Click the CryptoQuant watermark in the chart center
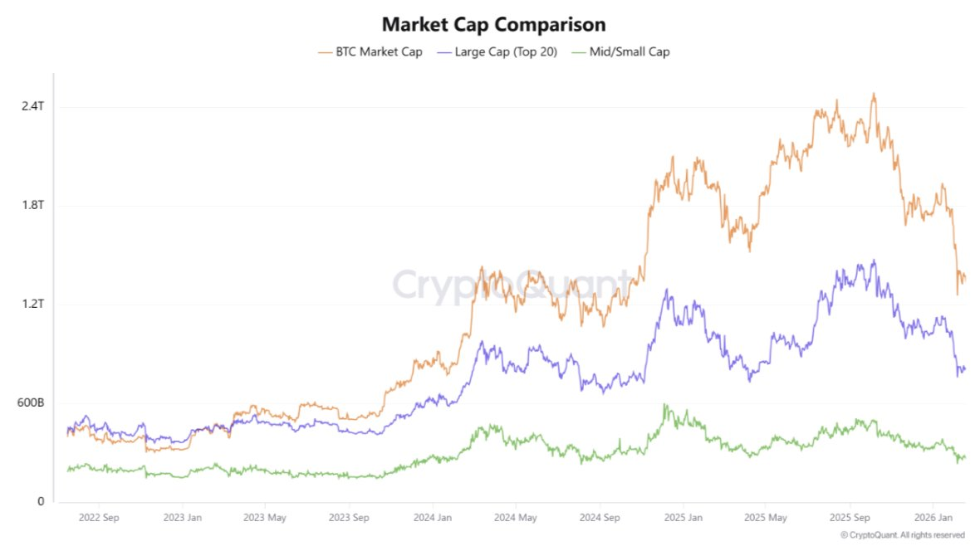Screen dimensions: 980x546 511,283
